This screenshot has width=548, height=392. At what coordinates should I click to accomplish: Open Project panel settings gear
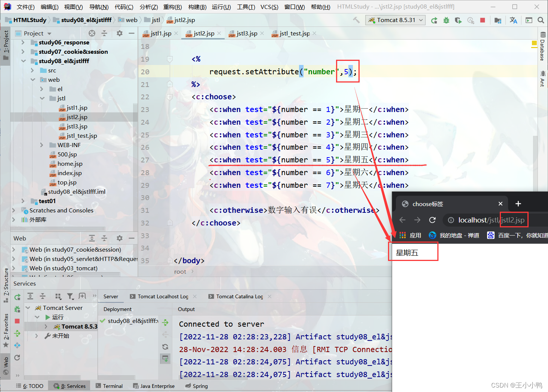[120, 33]
